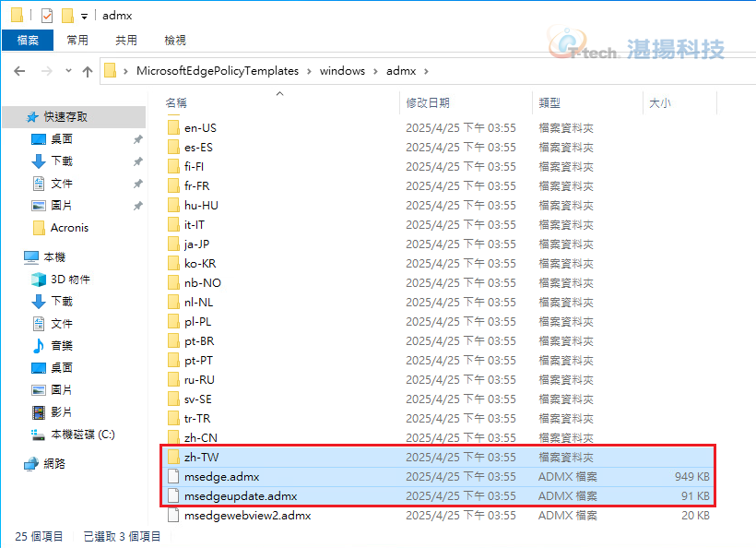Select 網路 in the navigation pane
This screenshot has height=548, width=756.
(x=54, y=463)
